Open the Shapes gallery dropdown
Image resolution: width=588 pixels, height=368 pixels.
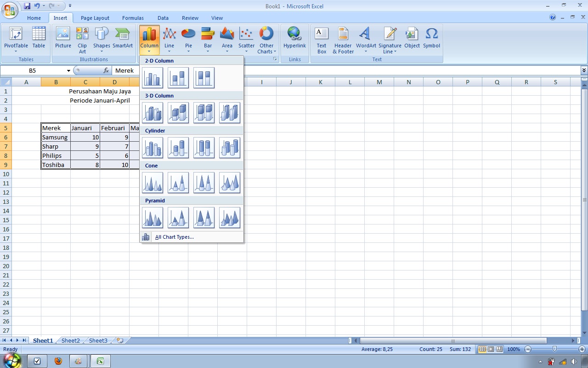pyautogui.click(x=102, y=40)
